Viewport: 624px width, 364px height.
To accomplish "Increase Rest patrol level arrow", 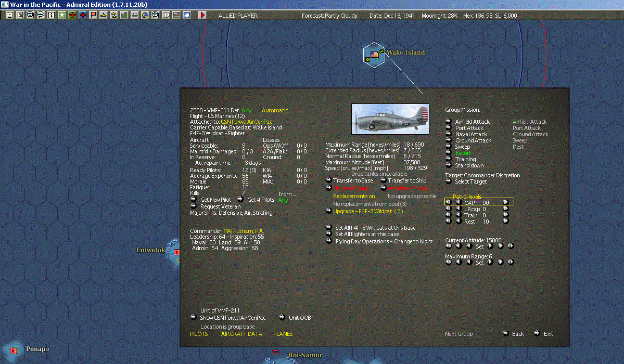I will coord(505,221).
